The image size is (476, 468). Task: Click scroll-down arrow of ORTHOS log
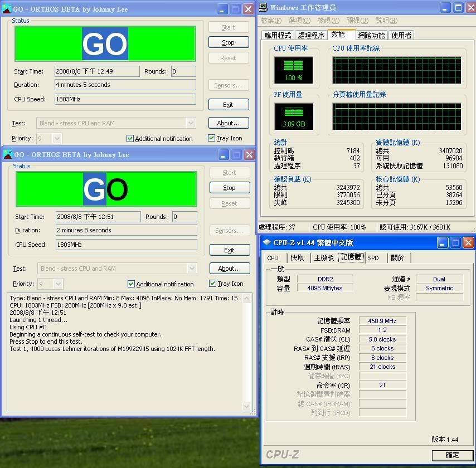click(247, 406)
